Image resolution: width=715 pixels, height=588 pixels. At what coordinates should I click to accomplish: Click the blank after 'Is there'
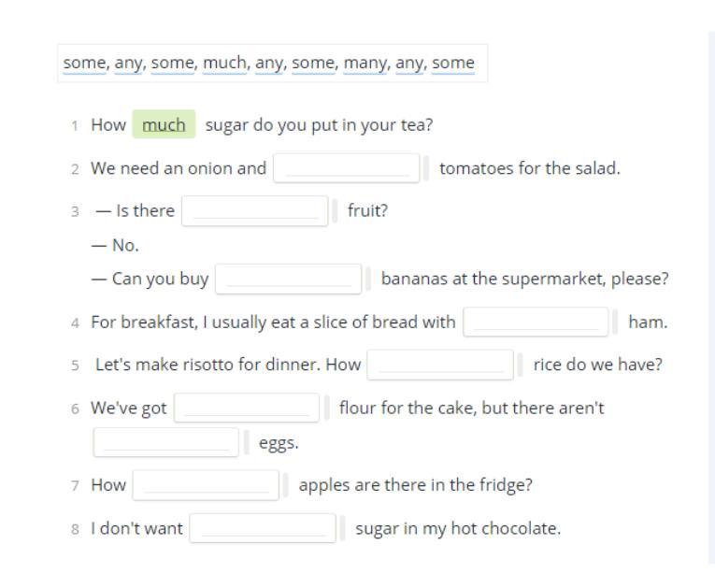coord(254,210)
